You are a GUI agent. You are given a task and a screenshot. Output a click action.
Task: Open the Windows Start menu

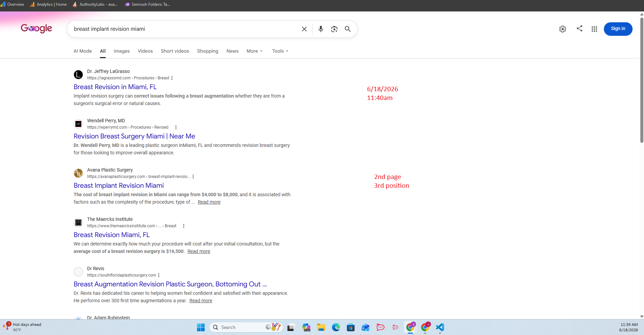(201, 327)
